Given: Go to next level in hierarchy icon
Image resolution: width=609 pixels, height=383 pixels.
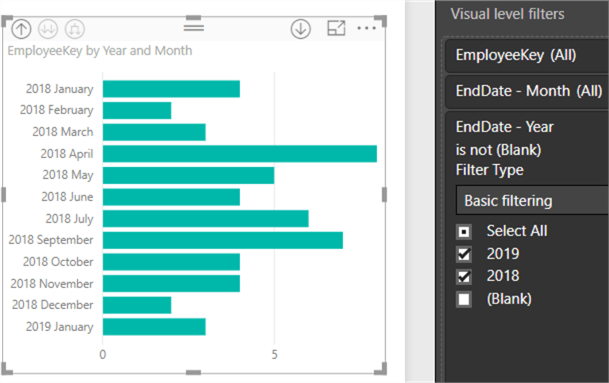Looking at the screenshot, I should click(48, 29).
